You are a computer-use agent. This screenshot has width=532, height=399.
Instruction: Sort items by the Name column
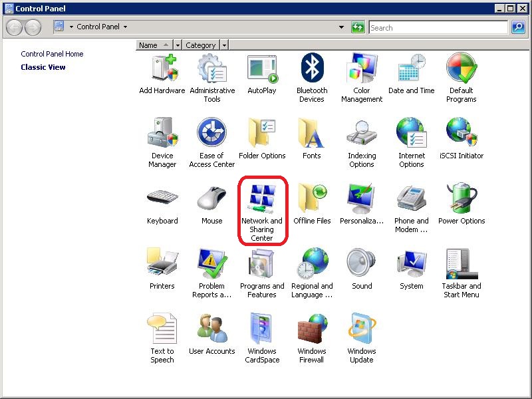click(154, 45)
